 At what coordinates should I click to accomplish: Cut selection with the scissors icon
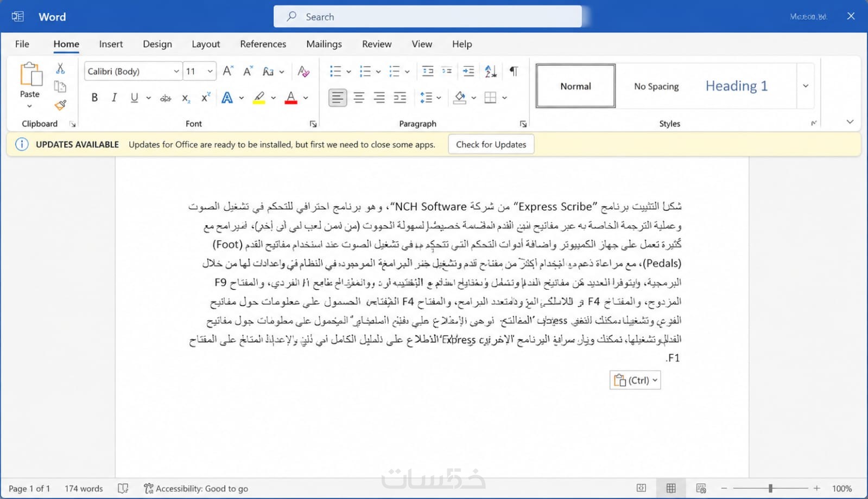pos(60,68)
